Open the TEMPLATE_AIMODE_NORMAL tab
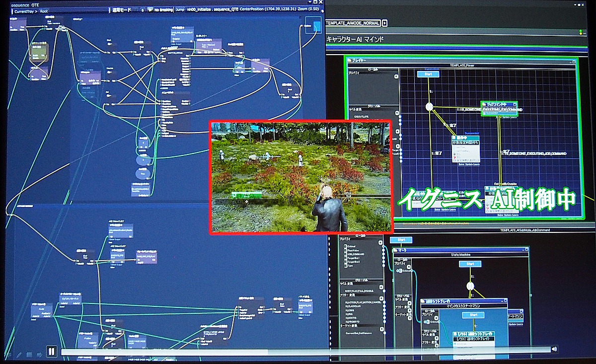The height and width of the screenshot is (364, 596). click(x=353, y=23)
